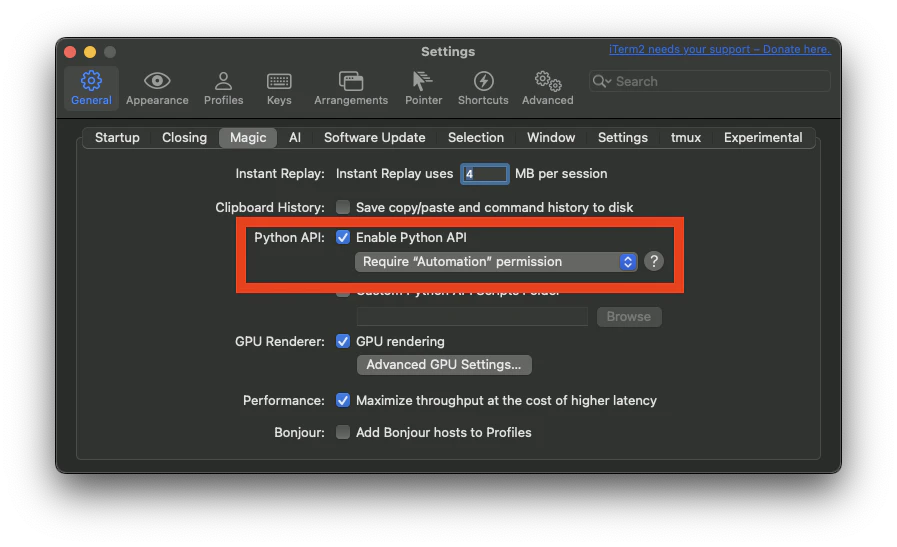Switch to the tmux tab
897x547 pixels.
(685, 138)
